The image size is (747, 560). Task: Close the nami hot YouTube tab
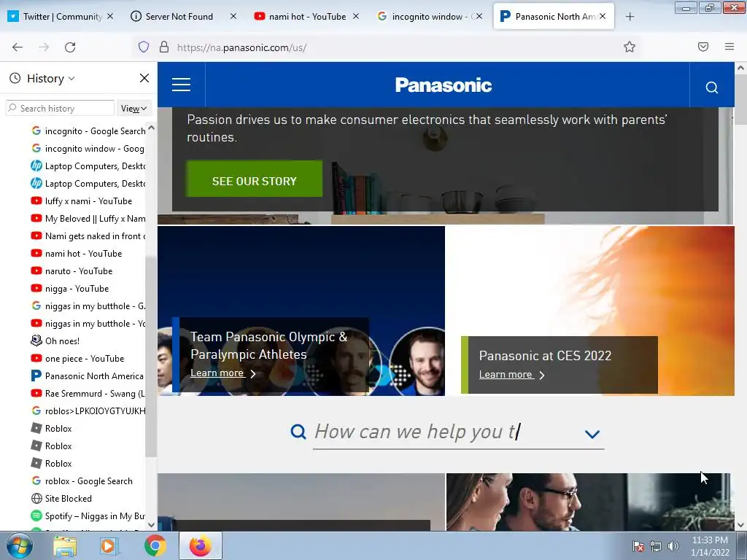(356, 16)
